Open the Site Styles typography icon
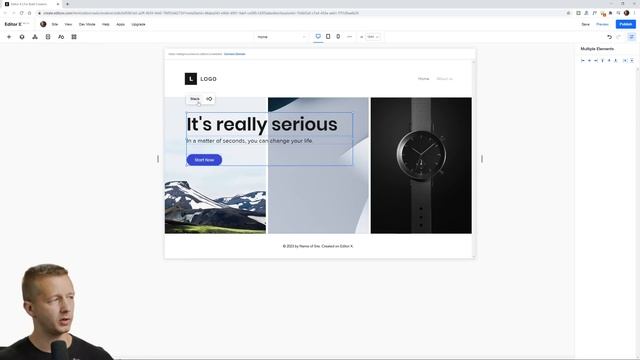This screenshot has height=360, width=640. 61,37
